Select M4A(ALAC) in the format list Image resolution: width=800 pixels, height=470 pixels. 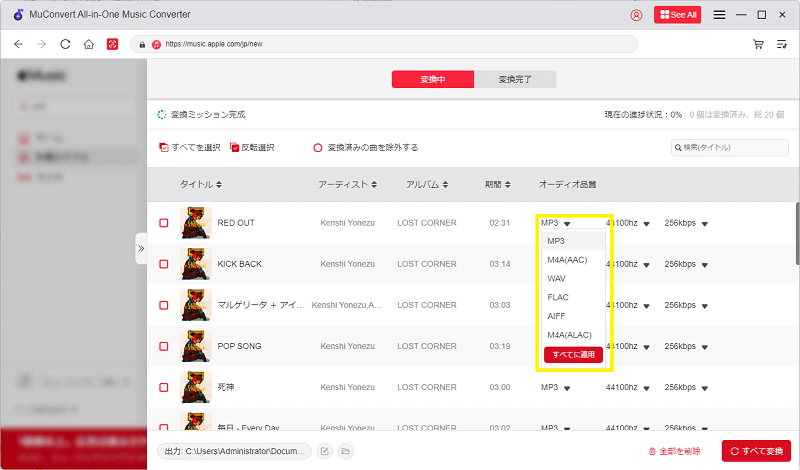click(x=573, y=335)
